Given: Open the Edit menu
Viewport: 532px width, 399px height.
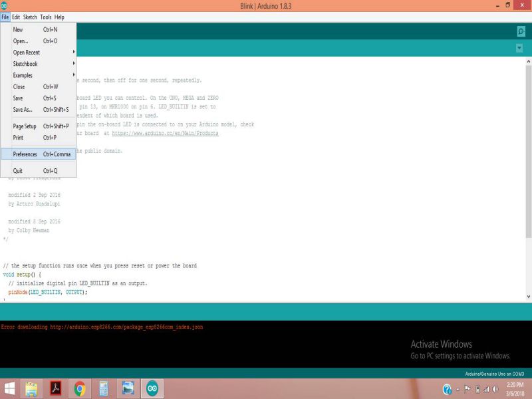Looking at the screenshot, I should pos(16,17).
